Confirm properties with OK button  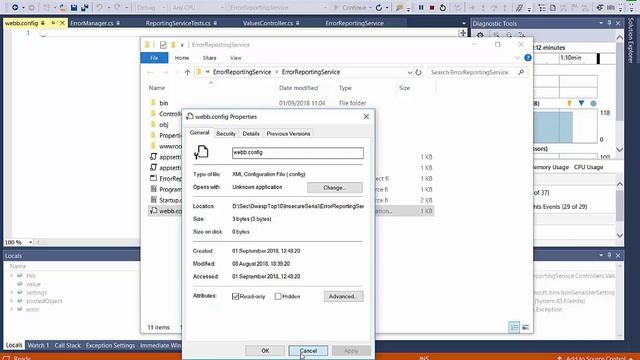(265, 351)
